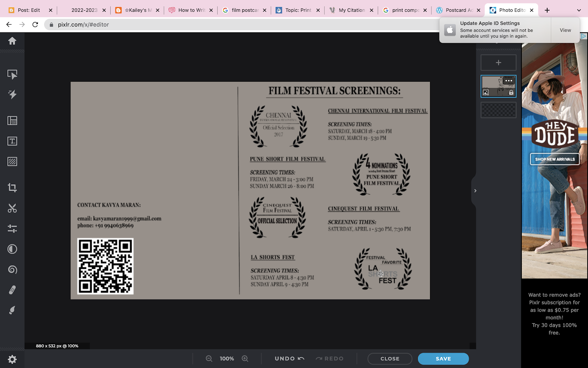Open Pixlr settings gear
Screen dimensions: 588x368
pyautogui.click(x=12, y=359)
